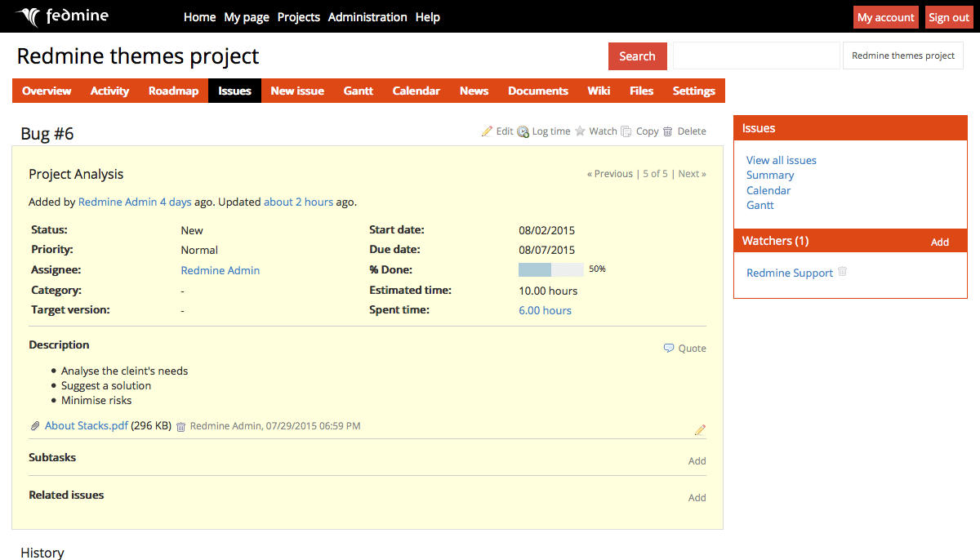The width and height of the screenshot is (980, 560).
Task: Go to the Previous issue link
Action: [610, 174]
